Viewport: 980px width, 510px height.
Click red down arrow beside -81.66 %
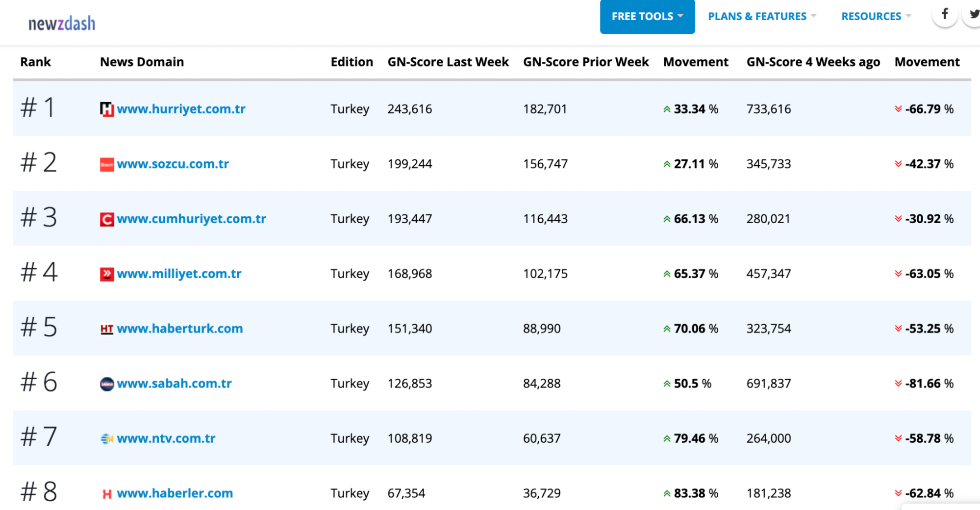click(898, 383)
